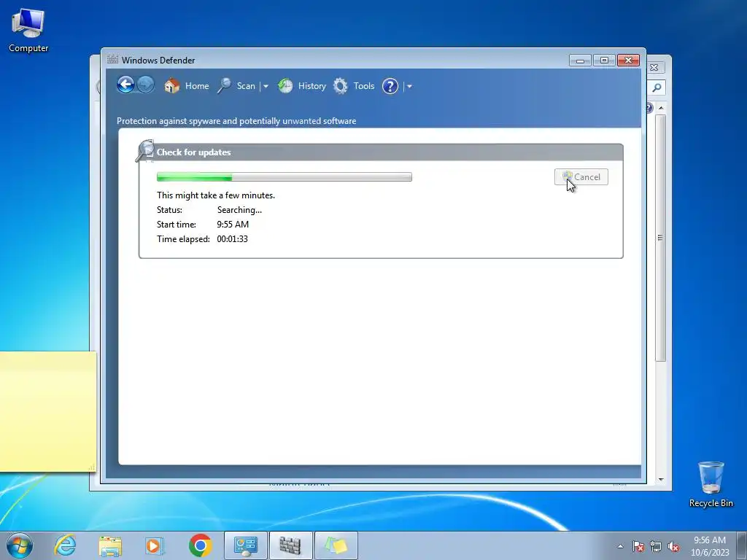This screenshot has width=747, height=560.
Task: Switch to Windows Defender taskbar button
Action: [x=290, y=545]
